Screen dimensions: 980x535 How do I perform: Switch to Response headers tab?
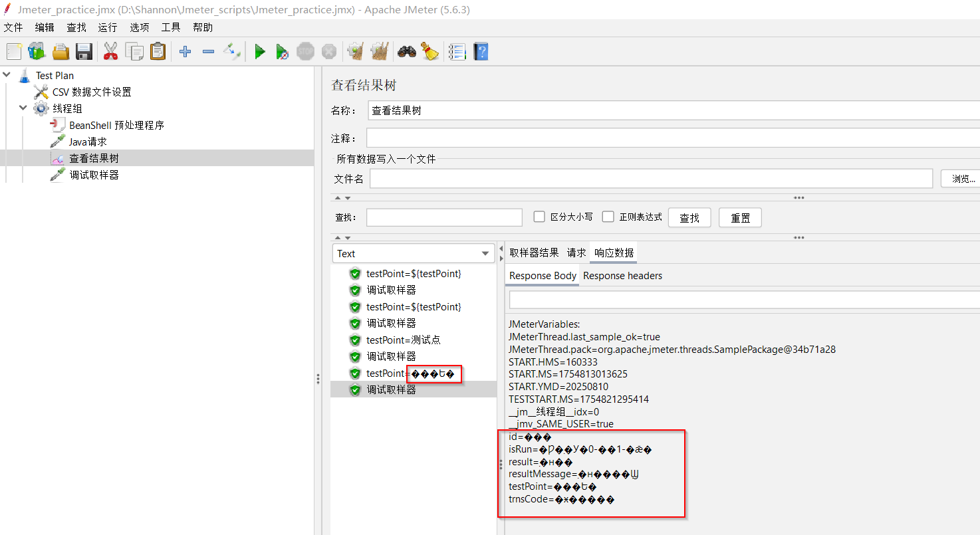click(x=622, y=276)
